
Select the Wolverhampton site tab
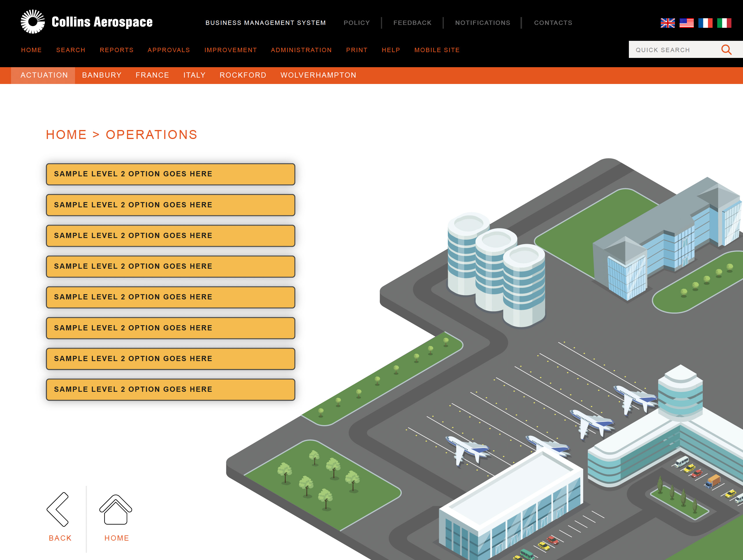[318, 75]
